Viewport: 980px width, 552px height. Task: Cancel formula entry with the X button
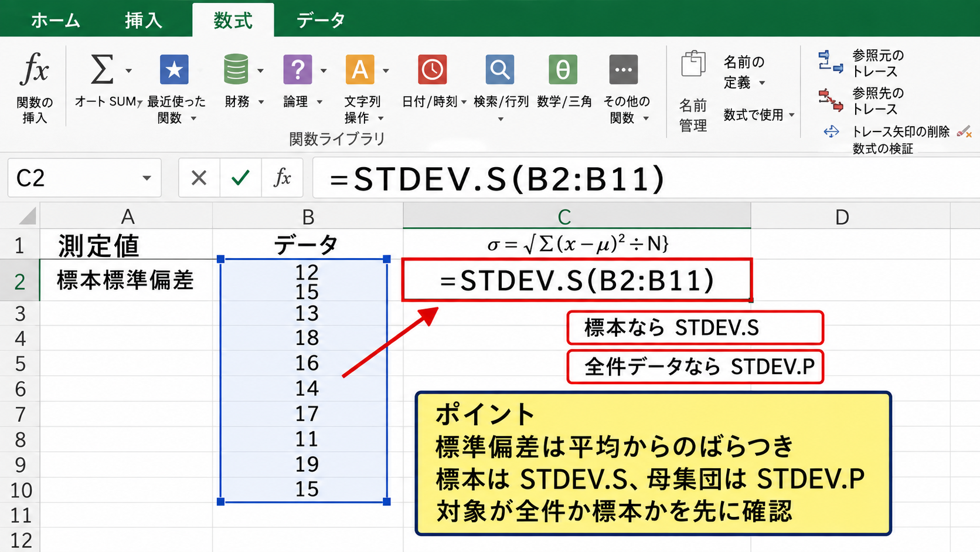click(x=199, y=178)
